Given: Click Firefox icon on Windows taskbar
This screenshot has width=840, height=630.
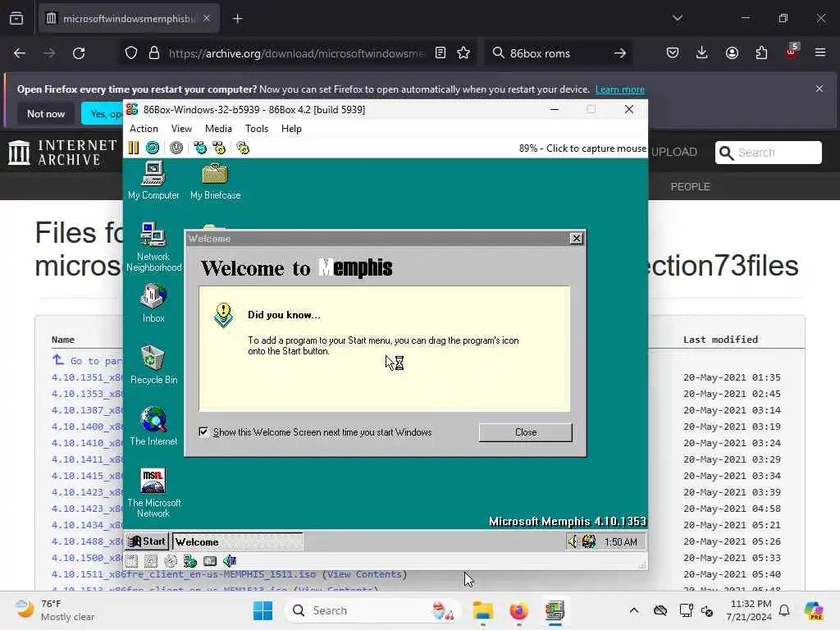Looking at the screenshot, I should (518, 610).
